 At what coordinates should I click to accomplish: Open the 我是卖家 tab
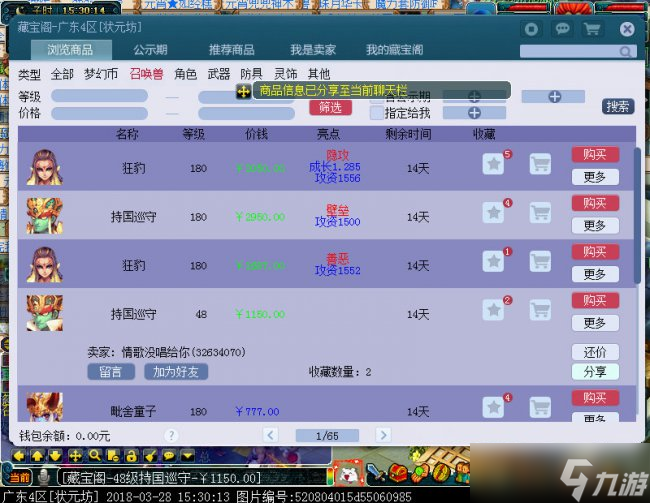[313, 50]
